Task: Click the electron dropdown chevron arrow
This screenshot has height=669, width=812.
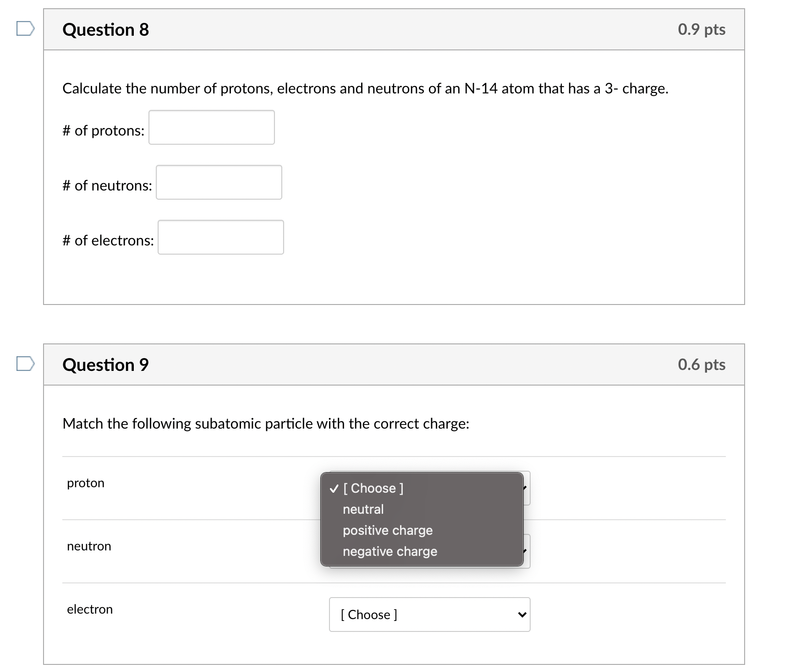Action: coord(521,615)
